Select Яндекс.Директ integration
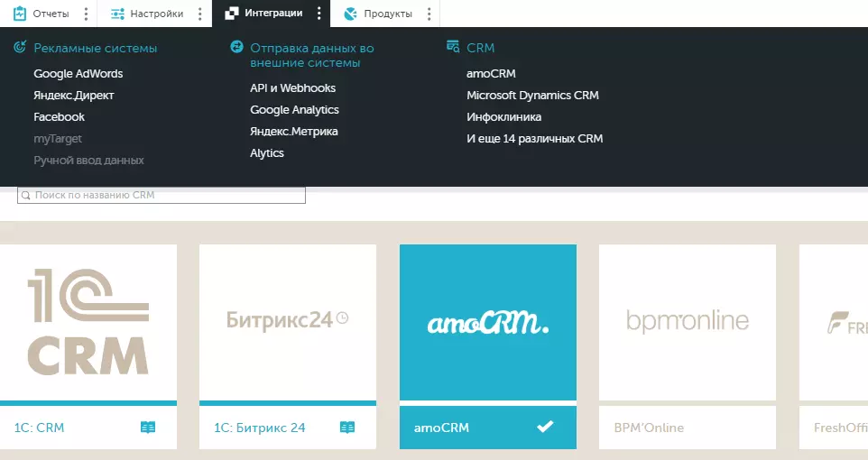The height and width of the screenshot is (460, 868). pos(74,96)
